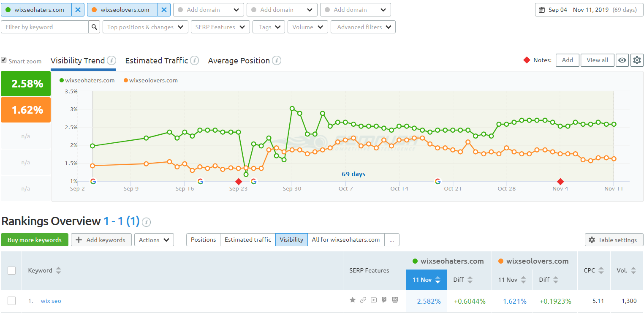Screen dimensions: 644x316
Task: Open notes visibility via the eye icon
Action: tap(622, 60)
